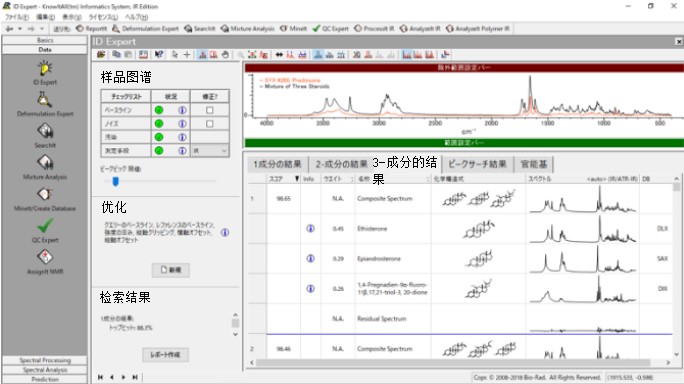Expand the Prediction sidebar section

[x=45, y=379]
